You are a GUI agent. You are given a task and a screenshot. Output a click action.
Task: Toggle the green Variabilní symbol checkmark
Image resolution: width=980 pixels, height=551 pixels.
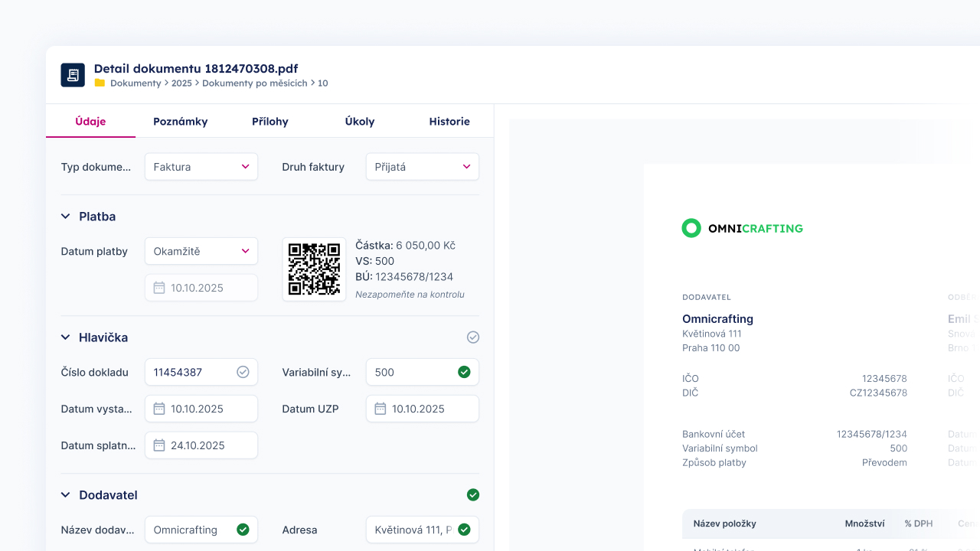point(464,372)
